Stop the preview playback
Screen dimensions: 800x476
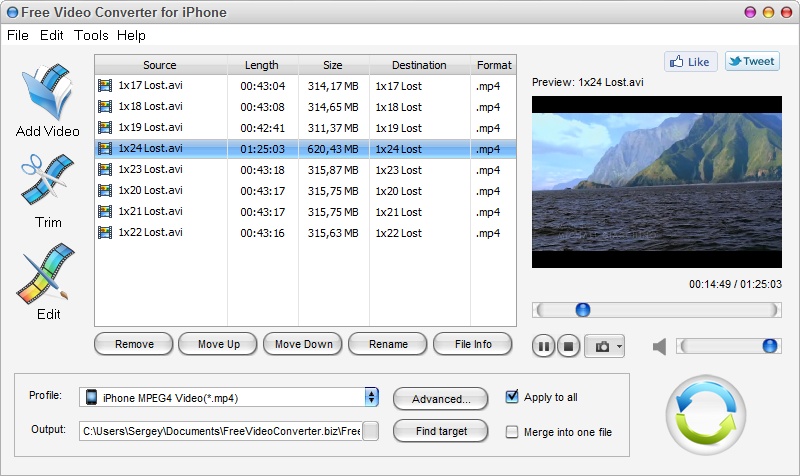pyautogui.click(x=568, y=347)
